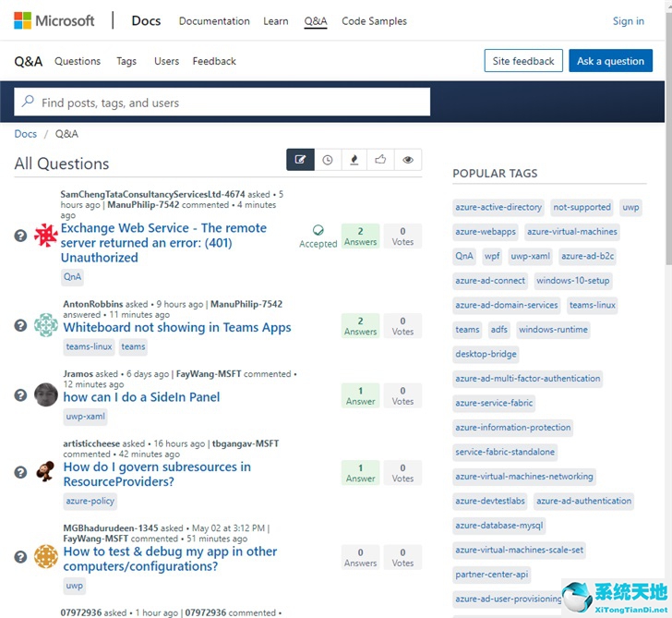Sort questions by hot flame icon
This screenshot has height=618, width=672.
click(354, 160)
